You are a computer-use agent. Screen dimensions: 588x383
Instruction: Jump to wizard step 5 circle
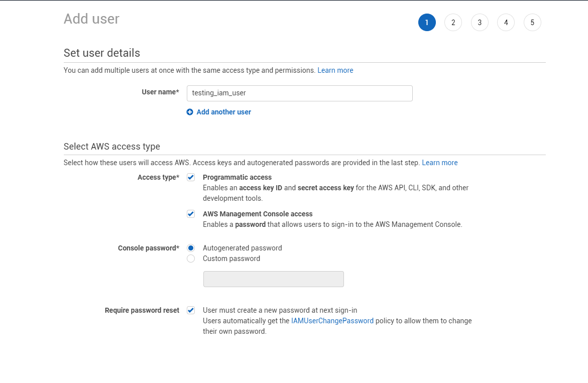pos(532,23)
